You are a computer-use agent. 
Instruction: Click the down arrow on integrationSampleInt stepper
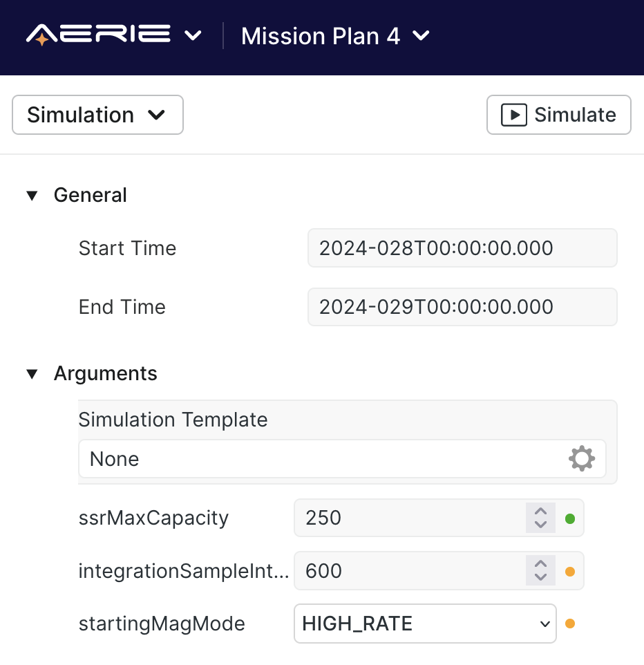tap(540, 577)
